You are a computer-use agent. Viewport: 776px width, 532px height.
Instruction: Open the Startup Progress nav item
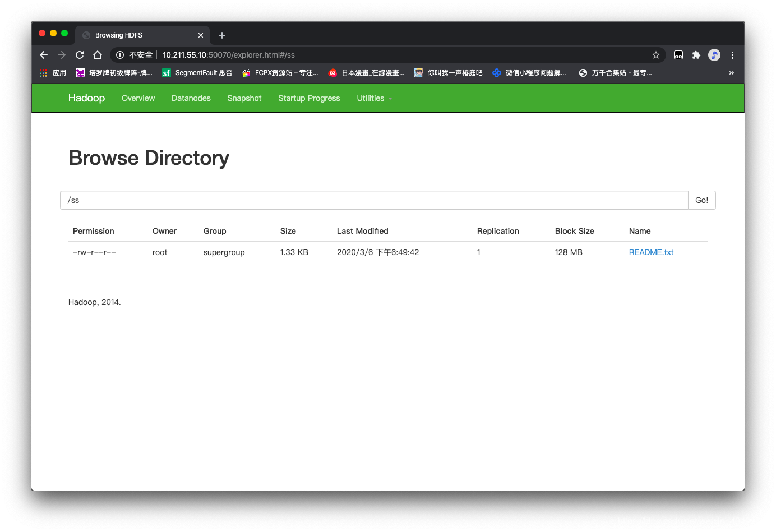pos(309,98)
